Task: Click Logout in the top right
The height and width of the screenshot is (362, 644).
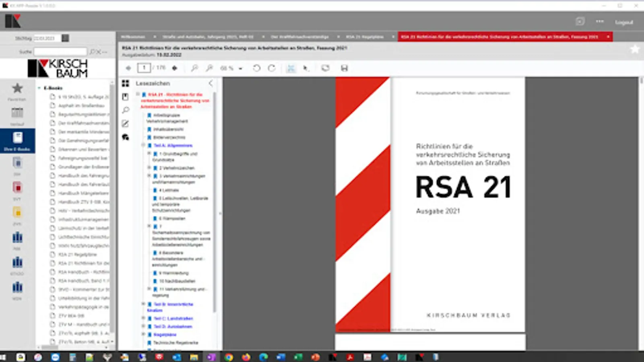Action: 624,22
